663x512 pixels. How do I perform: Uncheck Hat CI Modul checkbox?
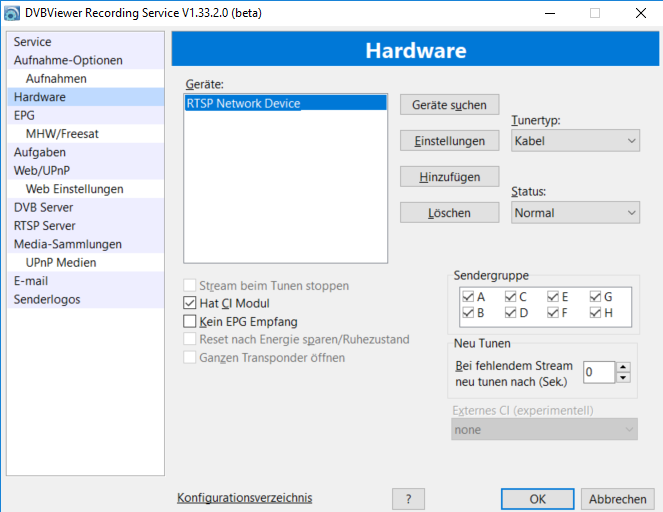point(189,303)
